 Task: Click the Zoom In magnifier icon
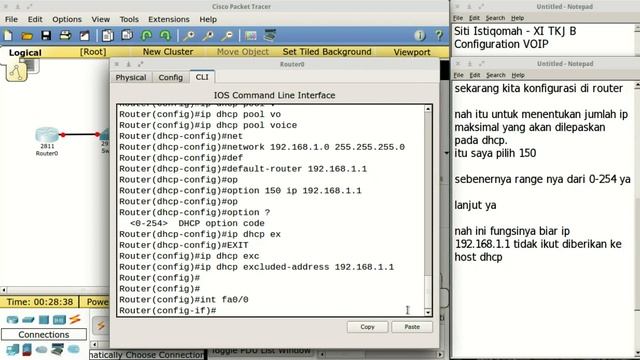click(189, 36)
